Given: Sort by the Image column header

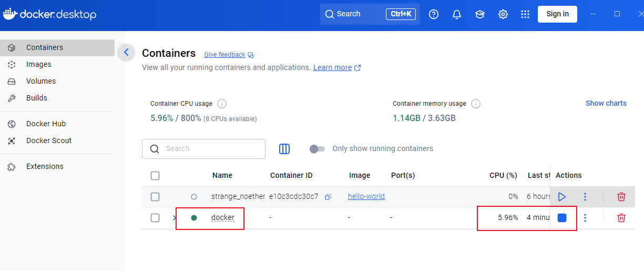Looking at the screenshot, I should [x=360, y=175].
